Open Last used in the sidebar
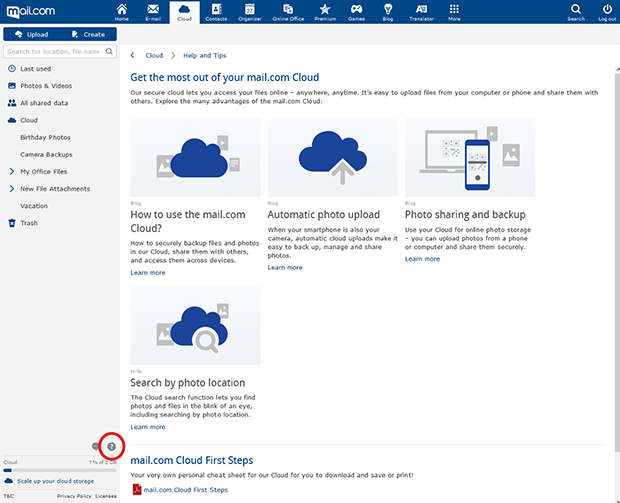 (36, 69)
